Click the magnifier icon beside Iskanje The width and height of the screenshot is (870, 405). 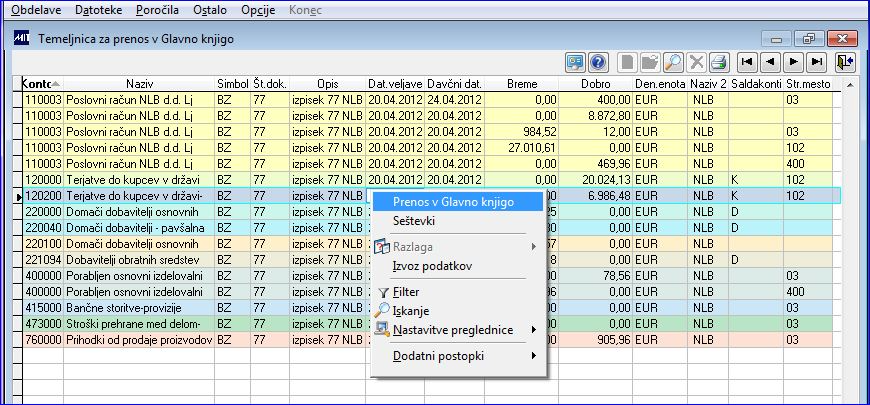382,311
